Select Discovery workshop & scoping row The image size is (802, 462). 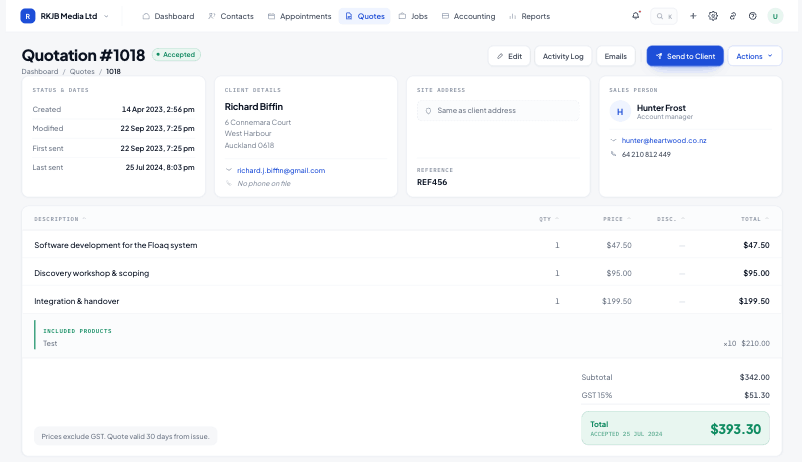click(402, 273)
